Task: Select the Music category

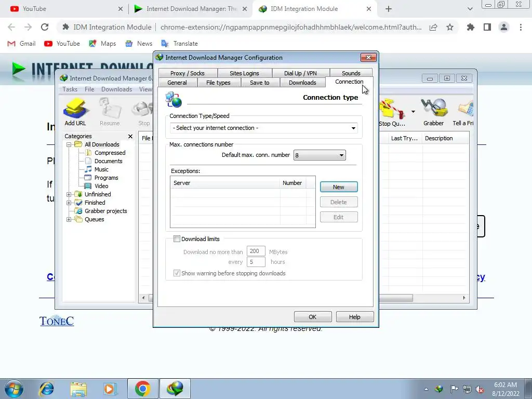Action: coord(101,169)
